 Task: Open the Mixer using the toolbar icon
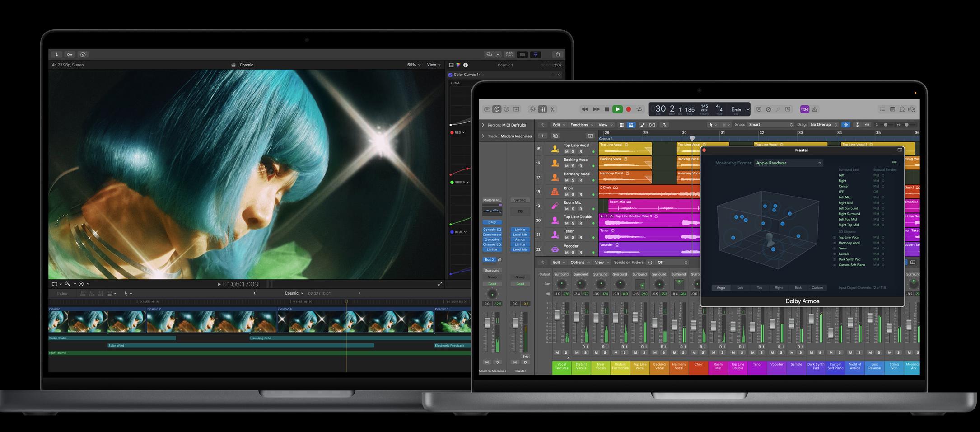(x=542, y=109)
